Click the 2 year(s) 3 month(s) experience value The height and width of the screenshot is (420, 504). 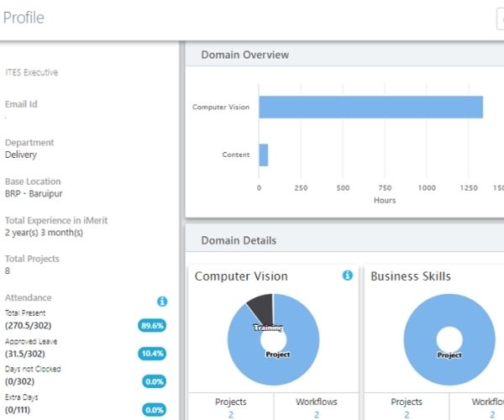pyautogui.click(x=44, y=233)
